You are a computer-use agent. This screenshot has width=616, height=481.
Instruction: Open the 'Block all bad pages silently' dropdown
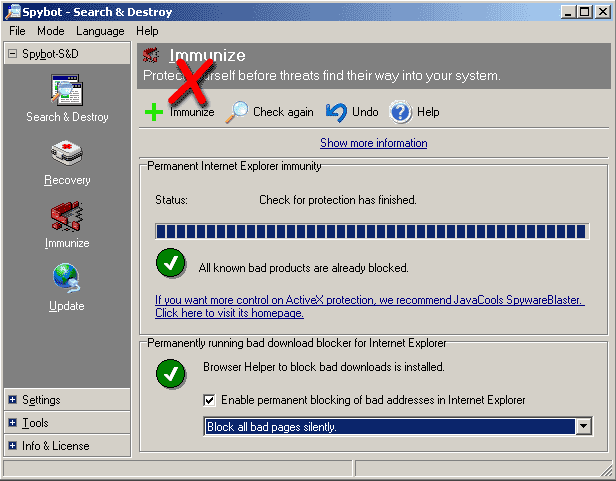pyautogui.click(x=583, y=427)
